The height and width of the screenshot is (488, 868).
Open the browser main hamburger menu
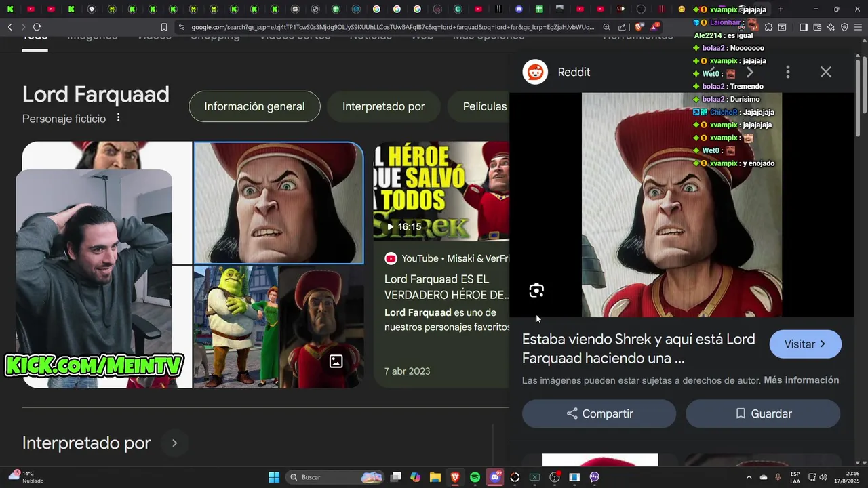[859, 27]
